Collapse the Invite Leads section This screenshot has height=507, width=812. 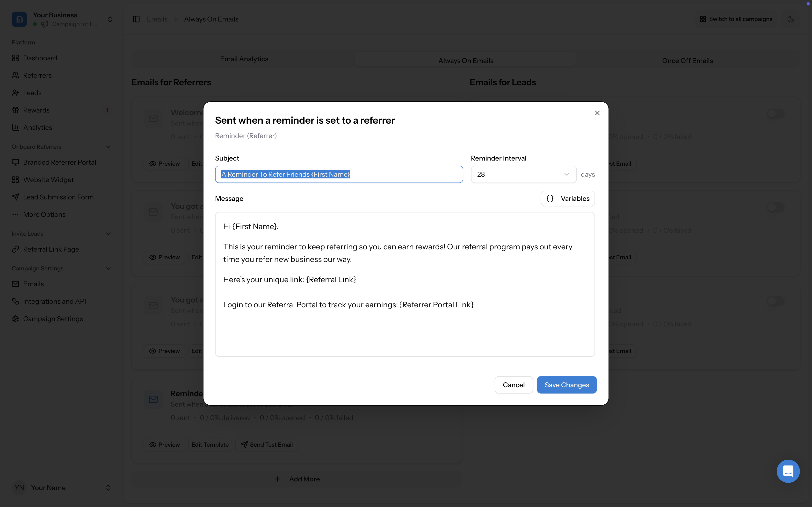point(108,233)
